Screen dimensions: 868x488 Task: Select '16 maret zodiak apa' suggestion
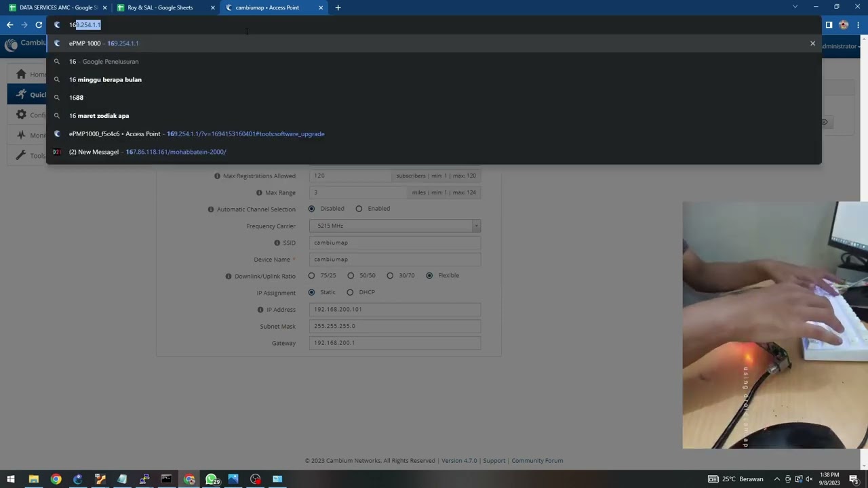point(434,116)
